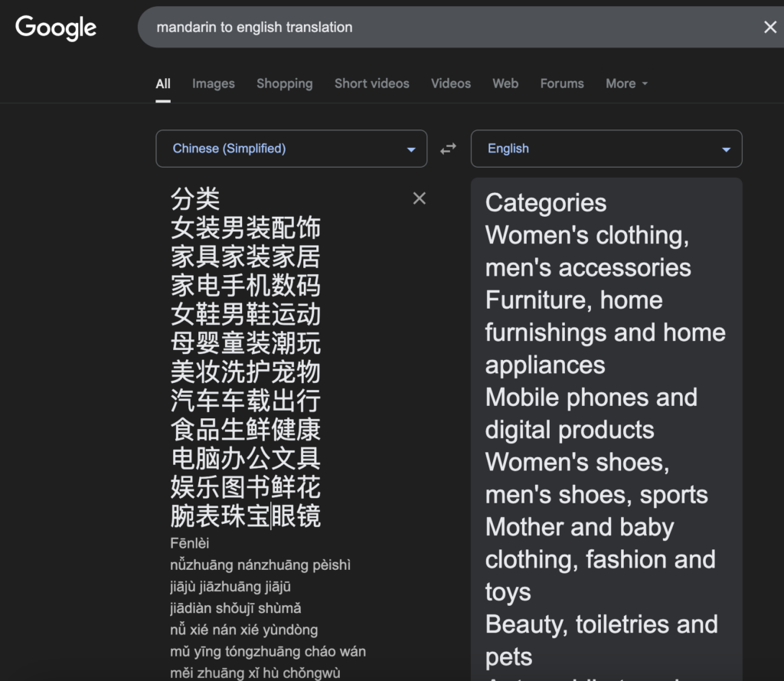This screenshot has height=681, width=784.
Task: Click the source line 美妆洗护宠物
Action: 246,372
